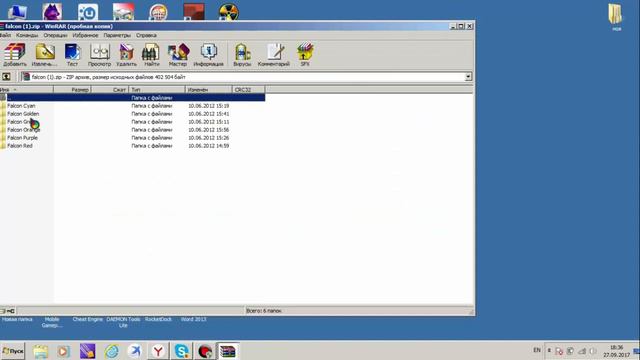This screenshot has width=640, height=360.
Task: Click the date 10.06.2012 15:41
Action: (x=209, y=114)
